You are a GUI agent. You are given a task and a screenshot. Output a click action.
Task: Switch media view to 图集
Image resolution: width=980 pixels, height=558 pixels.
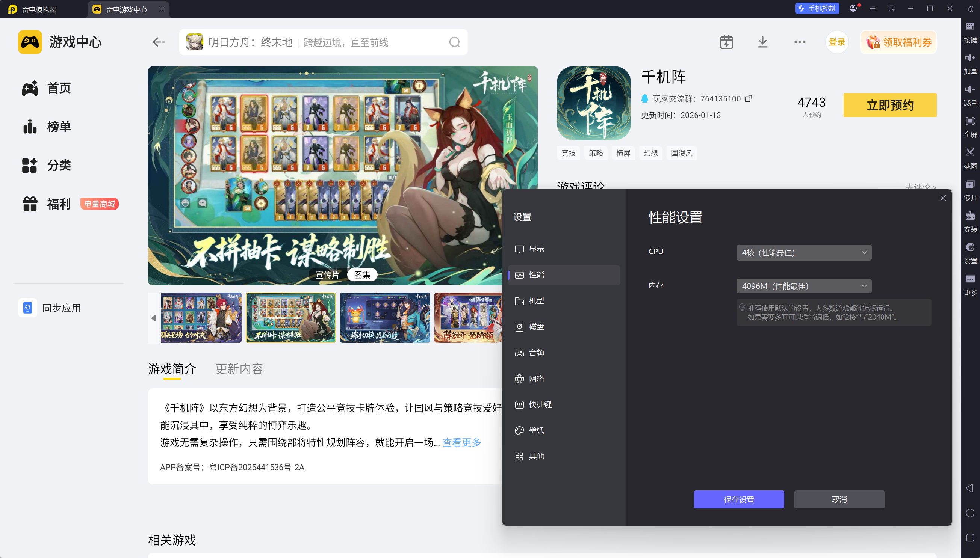point(362,275)
